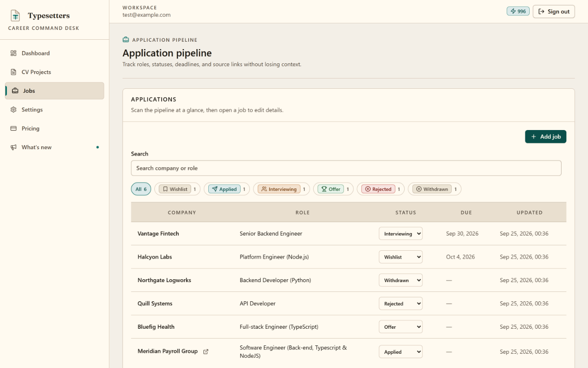Filter applications by Applied
The width and height of the screenshot is (588, 368).
(x=227, y=189)
